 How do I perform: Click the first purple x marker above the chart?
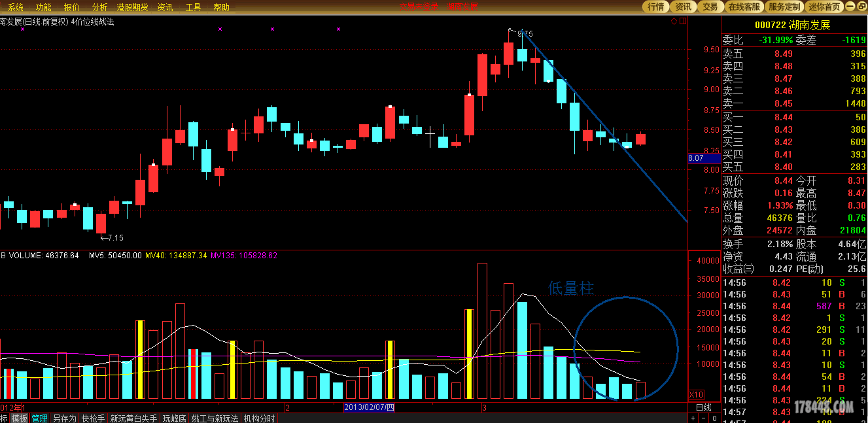click(23, 29)
